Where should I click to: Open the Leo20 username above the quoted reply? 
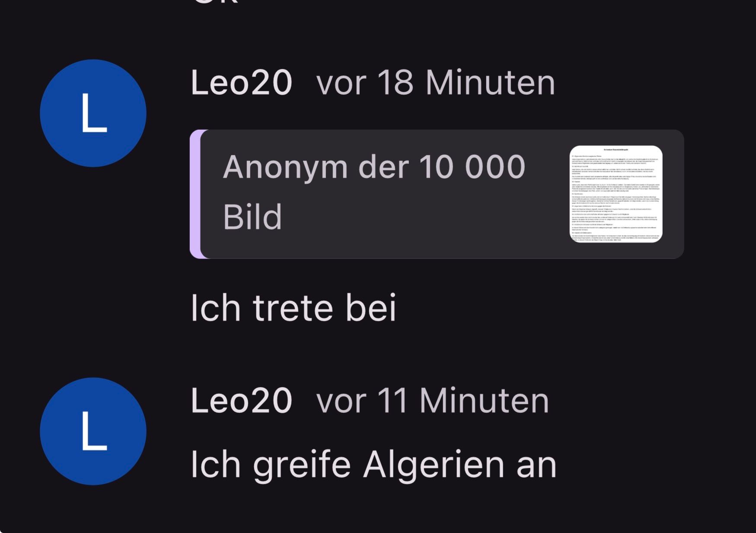pyautogui.click(x=242, y=82)
